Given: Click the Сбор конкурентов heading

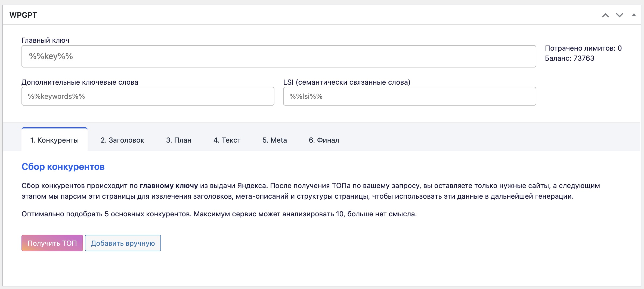Looking at the screenshot, I should tap(63, 167).
